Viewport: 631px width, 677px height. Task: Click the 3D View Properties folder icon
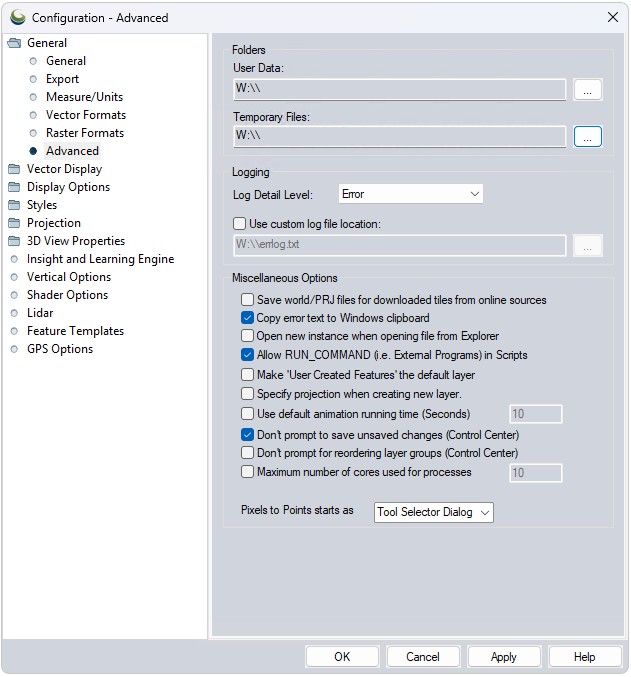pyautogui.click(x=14, y=241)
